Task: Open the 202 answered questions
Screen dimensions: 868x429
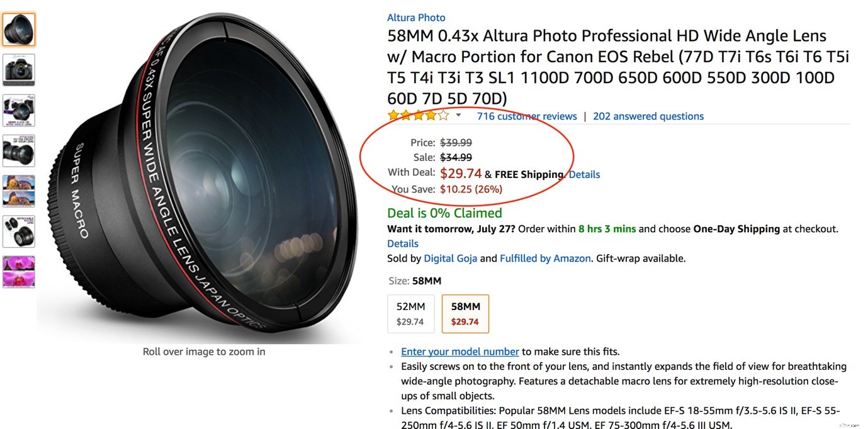Action: 648,116
